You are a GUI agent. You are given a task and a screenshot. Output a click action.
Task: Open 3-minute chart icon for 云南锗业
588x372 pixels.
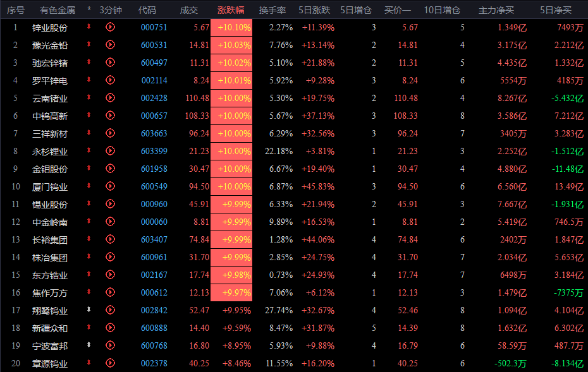click(x=110, y=98)
